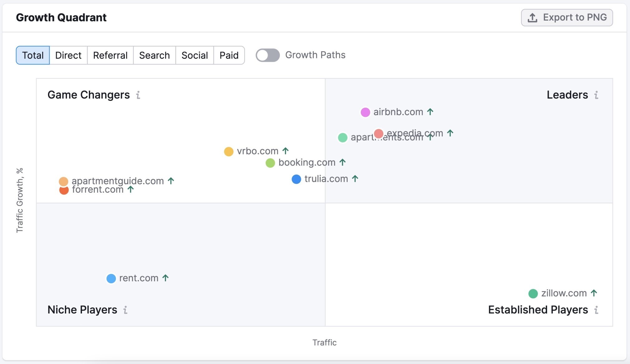Click the vrbo.com label
This screenshot has height=364, width=630.
point(258,151)
